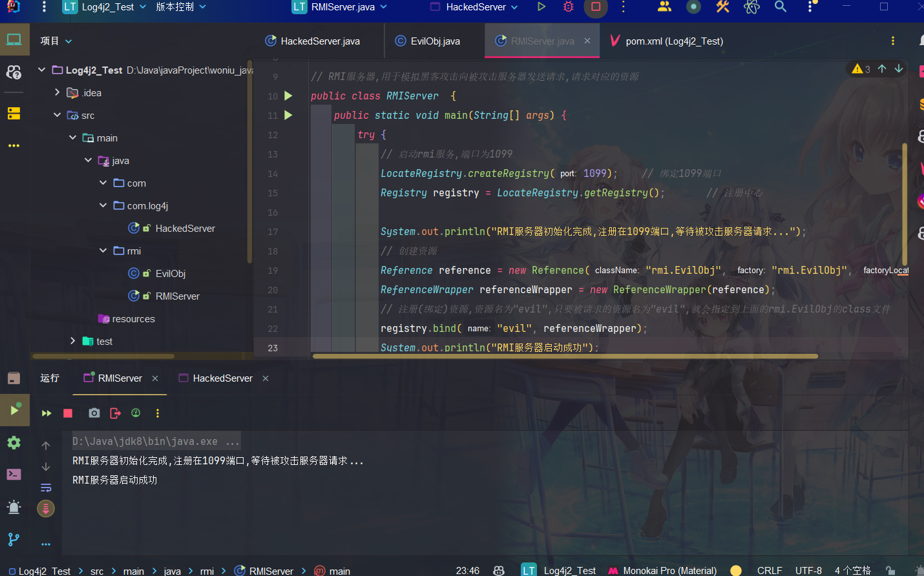Click project tree horizontal scrollbar
The height and width of the screenshot is (576, 924).
(103, 356)
